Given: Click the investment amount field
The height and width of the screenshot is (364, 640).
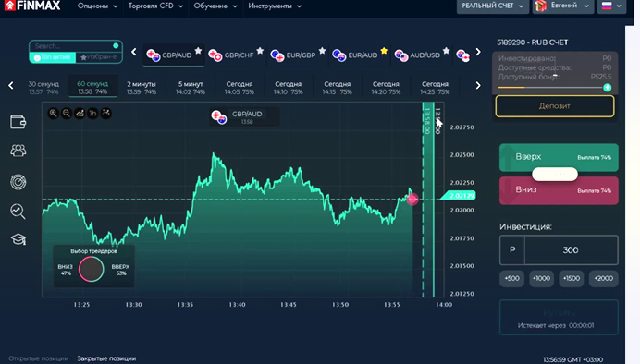Looking at the screenshot, I should pos(571,249).
